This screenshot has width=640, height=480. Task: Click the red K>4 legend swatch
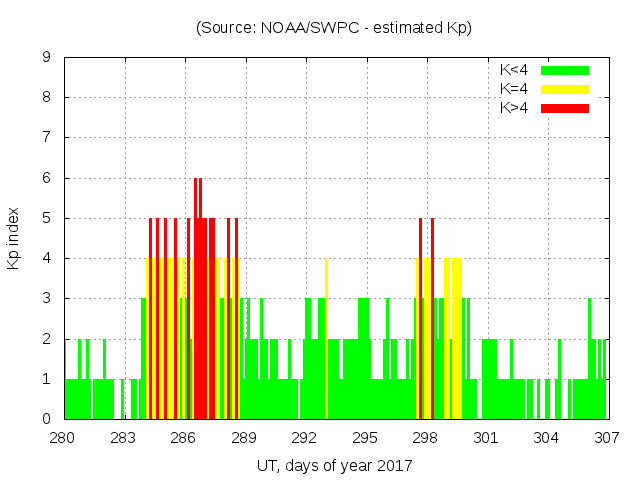(x=565, y=107)
